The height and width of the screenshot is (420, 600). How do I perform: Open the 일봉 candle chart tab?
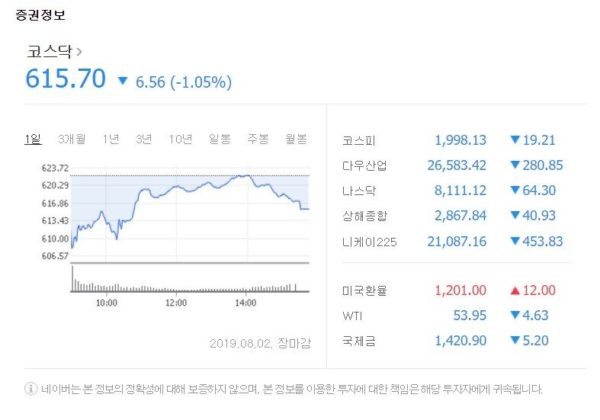coord(220,138)
